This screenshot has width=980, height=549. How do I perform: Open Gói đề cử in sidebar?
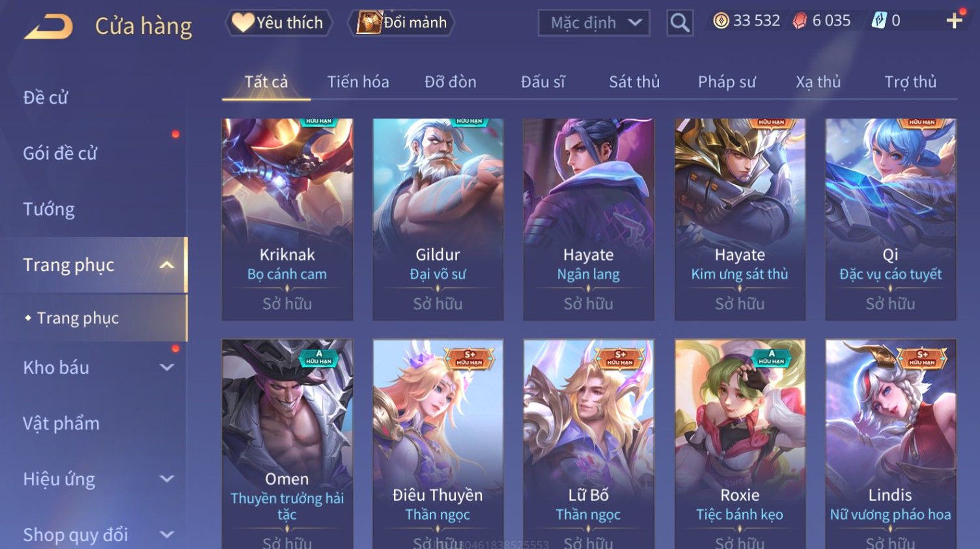(60, 154)
